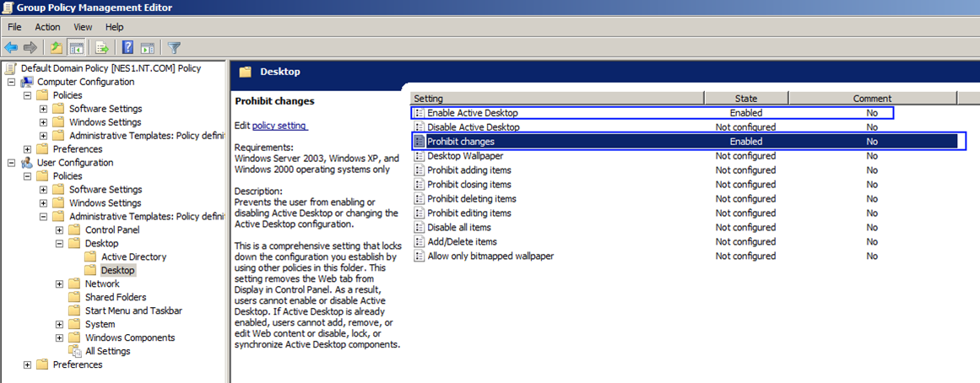The image size is (980, 383).
Task: Select All Settings in the tree
Action: coord(107,351)
